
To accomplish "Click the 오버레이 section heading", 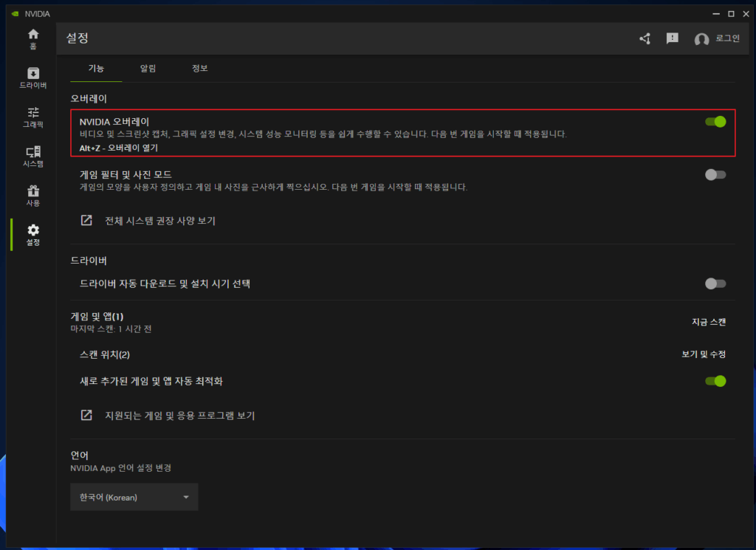I will pos(89,98).
